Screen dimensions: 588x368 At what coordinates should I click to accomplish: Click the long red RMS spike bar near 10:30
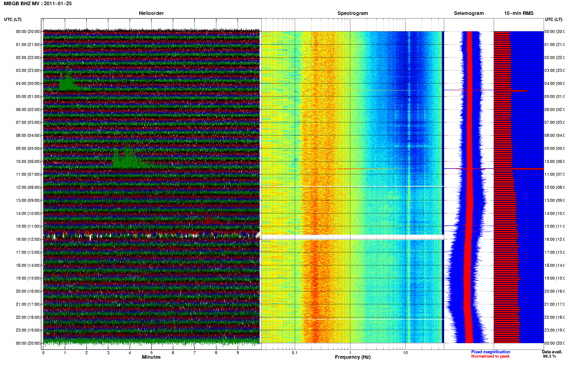click(x=519, y=169)
